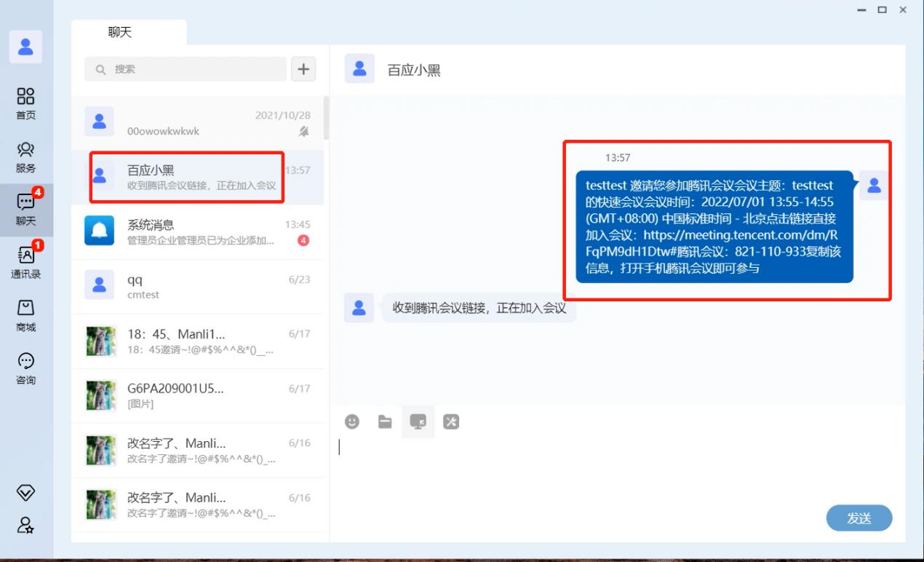Minimize the application window
The image size is (924, 562).
pyautogui.click(x=861, y=10)
